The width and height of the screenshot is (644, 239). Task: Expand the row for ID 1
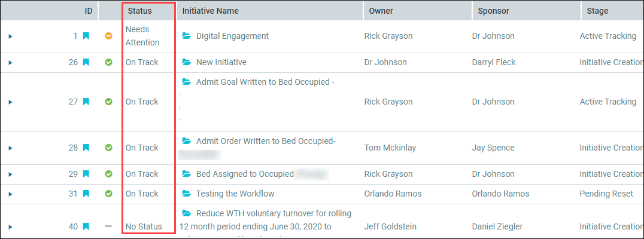tap(11, 36)
